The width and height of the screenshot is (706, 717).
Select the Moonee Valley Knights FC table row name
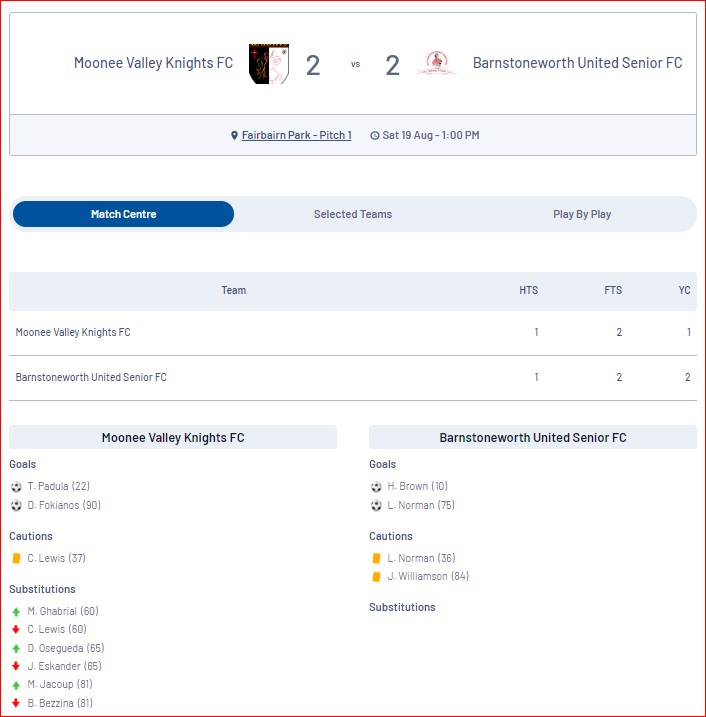[73, 332]
